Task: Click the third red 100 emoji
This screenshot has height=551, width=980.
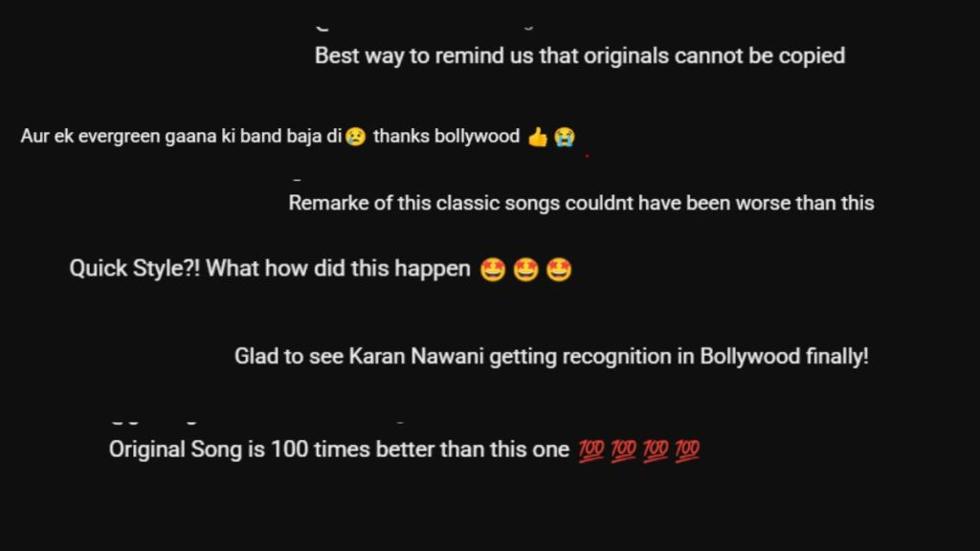Action: 655,450
